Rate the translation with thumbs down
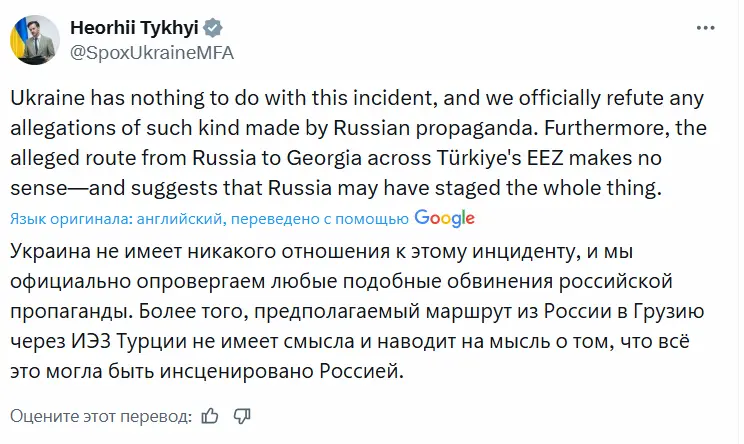 pyautogui.click(x=239, y=415)
